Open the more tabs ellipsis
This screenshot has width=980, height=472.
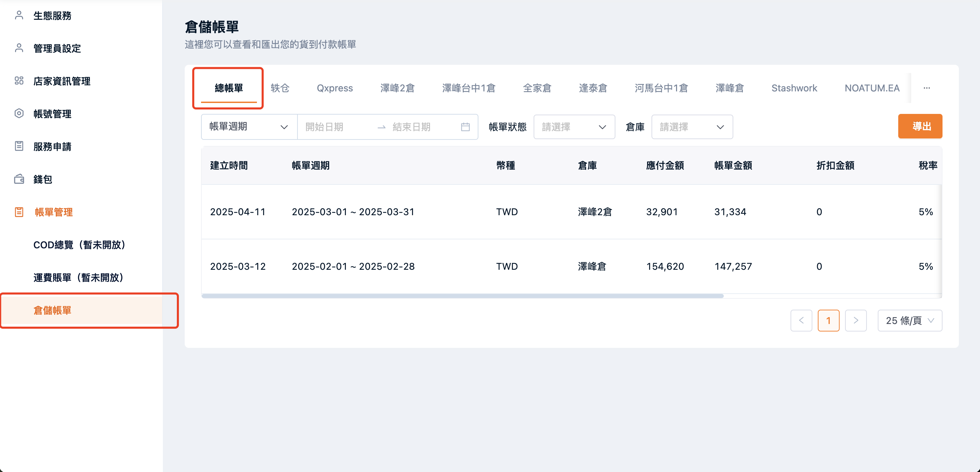(927, 88)
